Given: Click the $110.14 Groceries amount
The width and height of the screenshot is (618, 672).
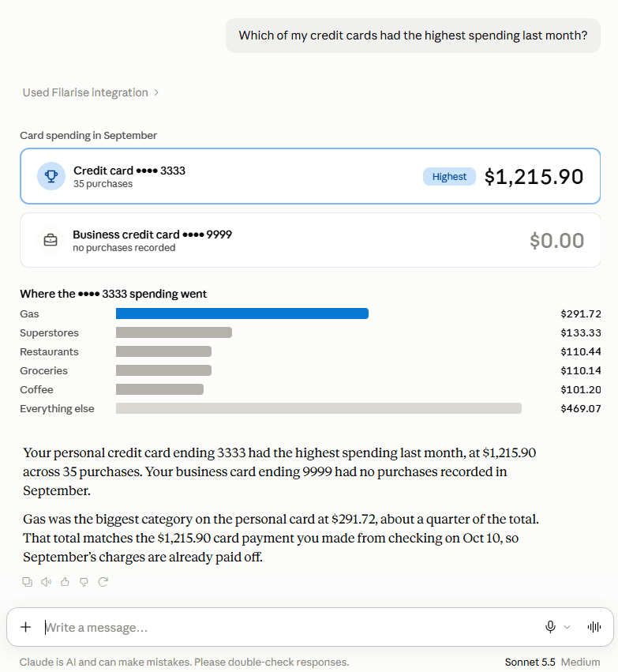Looking at the screenshot, I should coord(581,370).
